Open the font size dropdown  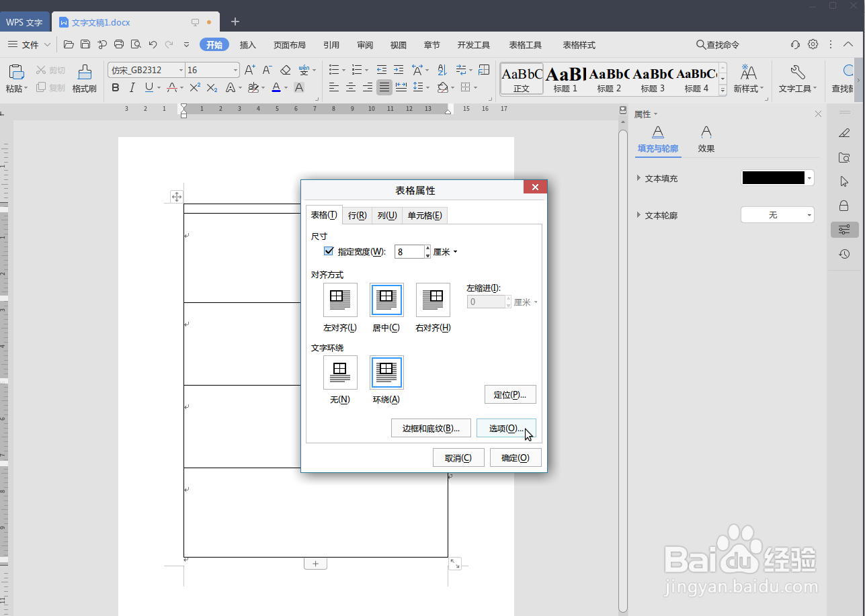tap(235, 70)
